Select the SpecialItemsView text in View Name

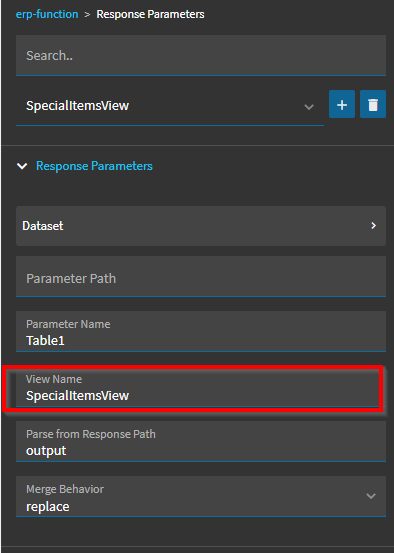coord(77,396)
